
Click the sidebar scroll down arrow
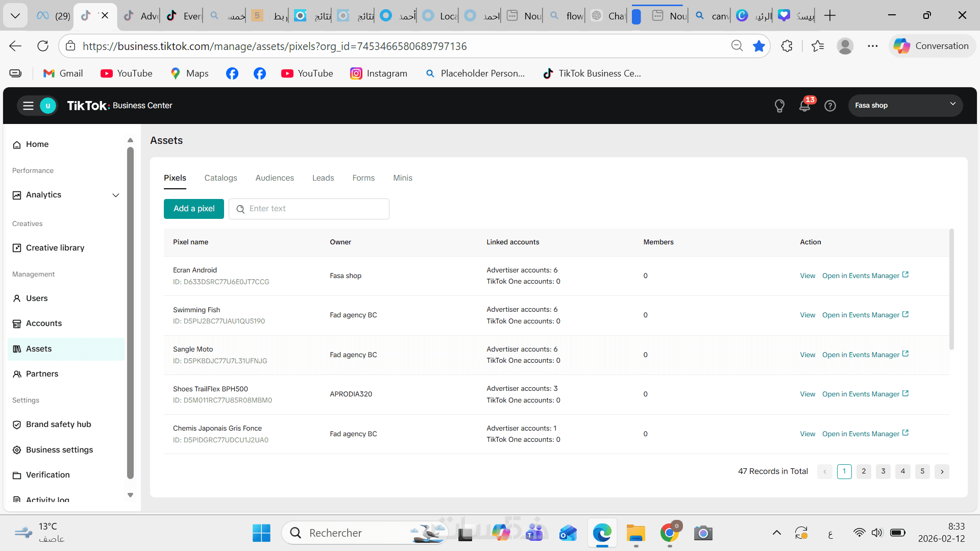point(130,495)
